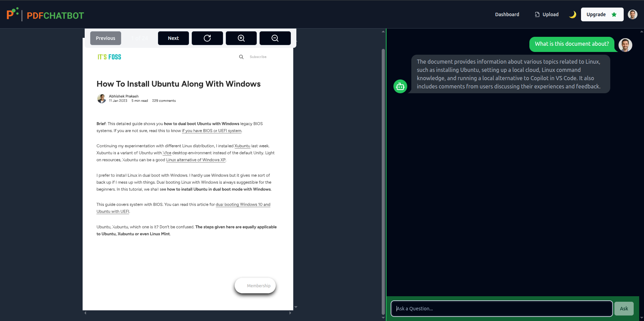644x321 pixels.
Task: Click the 'Ask a Question' input field
Action: pos(502,309)
